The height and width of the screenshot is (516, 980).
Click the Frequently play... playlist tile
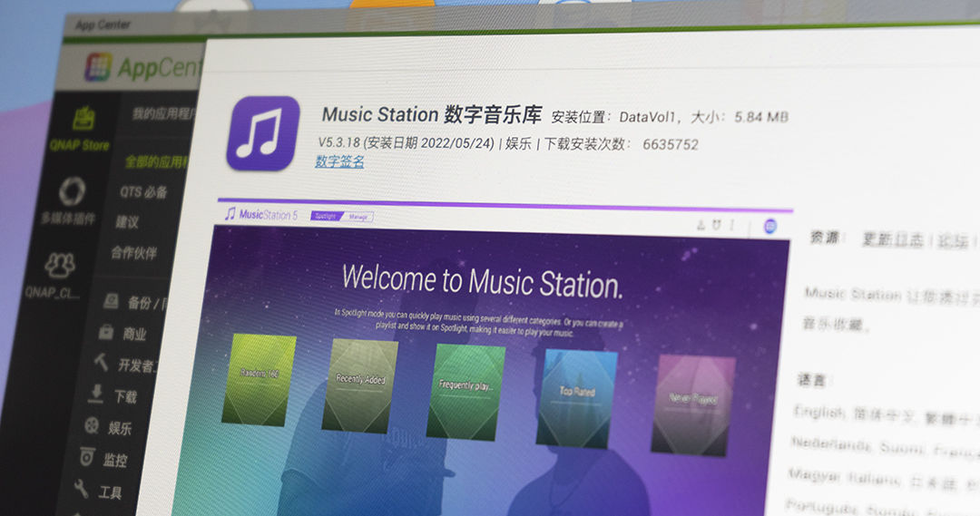(465, 393)
